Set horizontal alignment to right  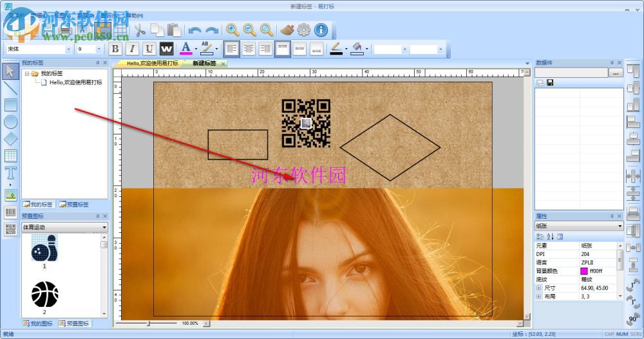point(266,49)
